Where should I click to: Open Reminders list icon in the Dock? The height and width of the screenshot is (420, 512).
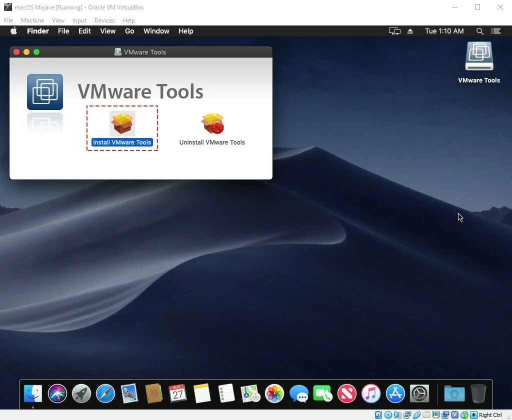click(x=226, y=393)
